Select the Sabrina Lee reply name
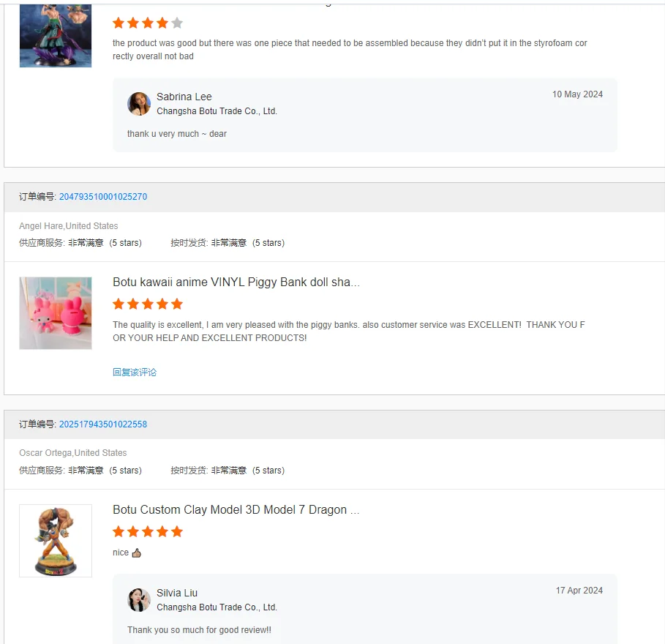Screen dimensions: 665x644 tap(184, 97)
